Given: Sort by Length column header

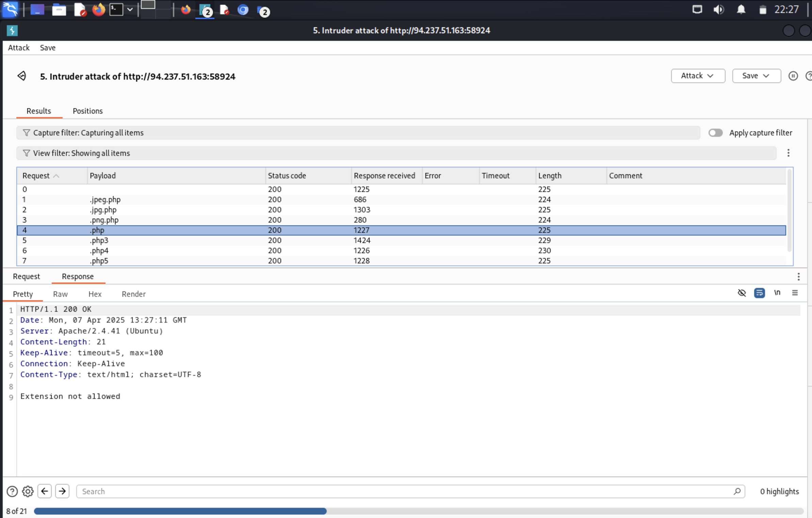Looking at the screenshot, I should [x=571, y=176].
